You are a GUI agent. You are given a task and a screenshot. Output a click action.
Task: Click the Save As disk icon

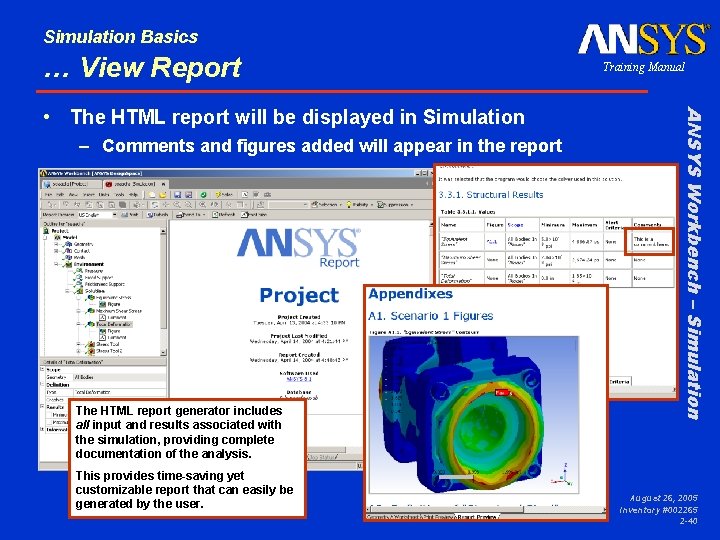pyautogui.click(x=188, y=195)
